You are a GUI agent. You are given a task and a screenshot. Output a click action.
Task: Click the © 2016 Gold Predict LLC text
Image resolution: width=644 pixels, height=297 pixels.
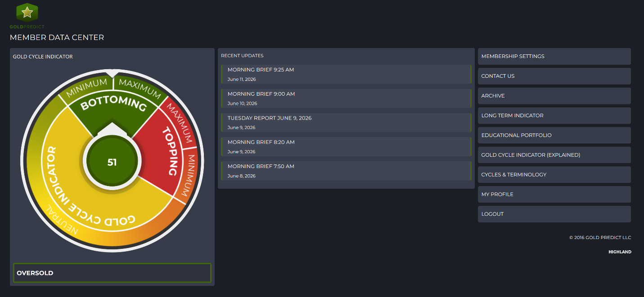600,238
